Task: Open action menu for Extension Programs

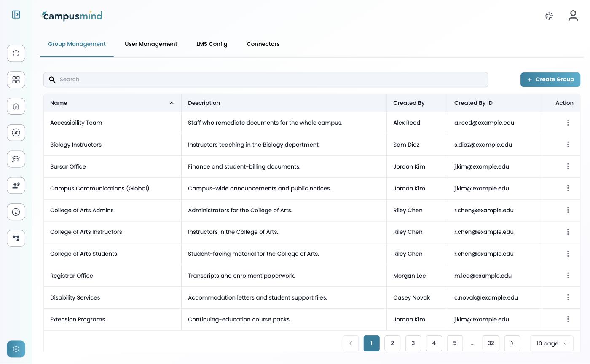Action: [x=568, y=319]
